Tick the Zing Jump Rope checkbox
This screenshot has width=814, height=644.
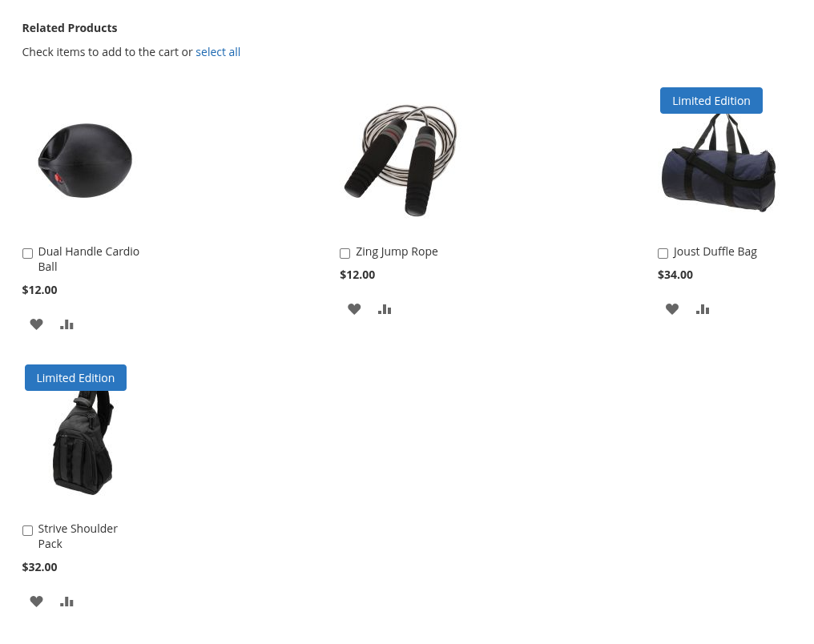point(345,253)
